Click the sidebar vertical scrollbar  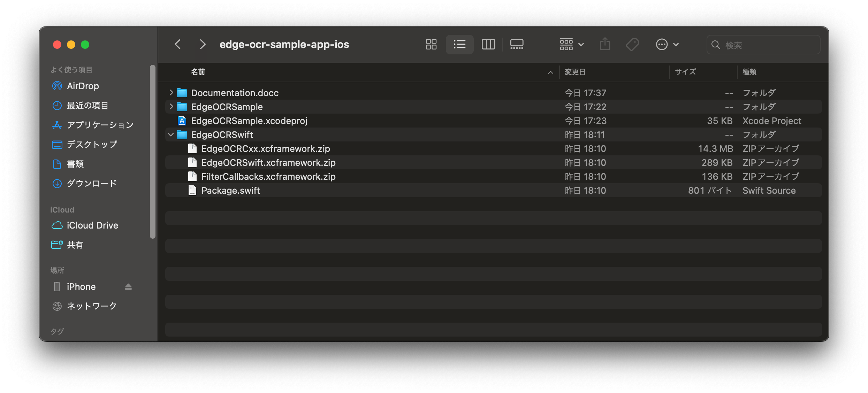[x=152, y=152]
